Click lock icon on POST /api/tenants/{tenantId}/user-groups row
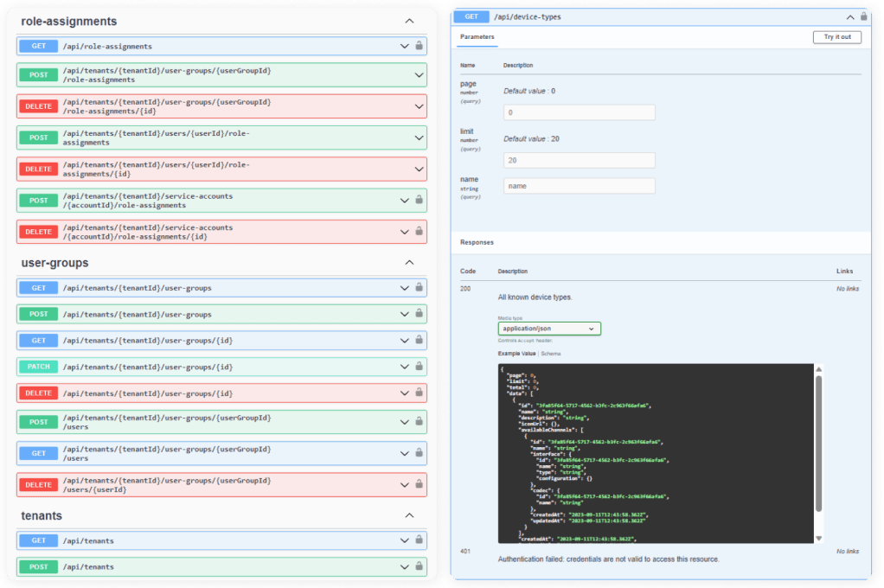This screenshot has height=588, width=884. (419, 313)
